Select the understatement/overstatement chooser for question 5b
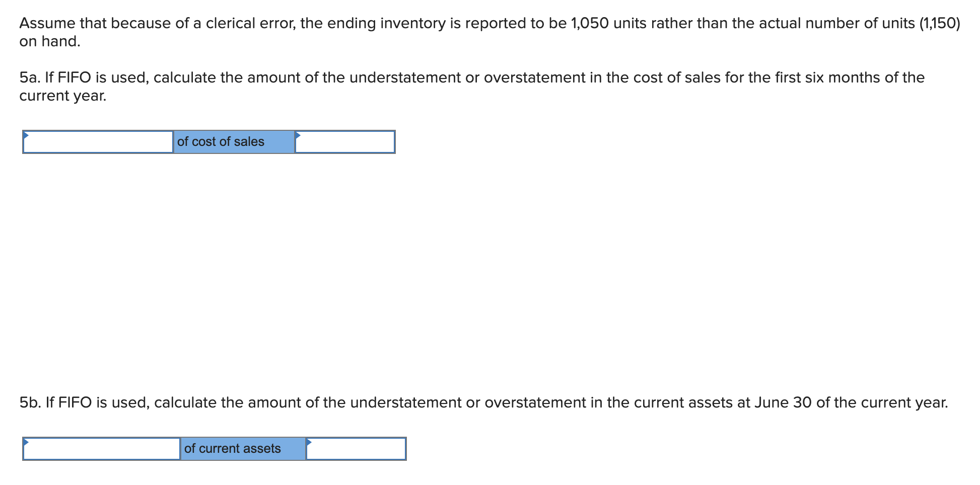The height and width of the screenshot is (485, 980). (101, 449)
